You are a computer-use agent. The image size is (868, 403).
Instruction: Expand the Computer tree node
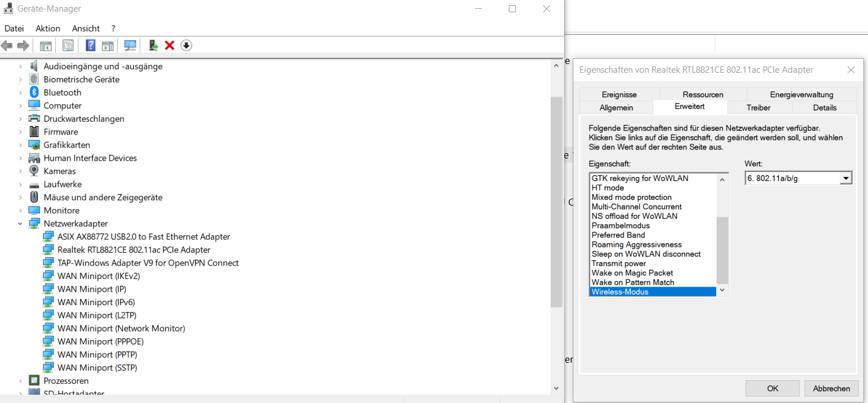[x=20, y=105]
